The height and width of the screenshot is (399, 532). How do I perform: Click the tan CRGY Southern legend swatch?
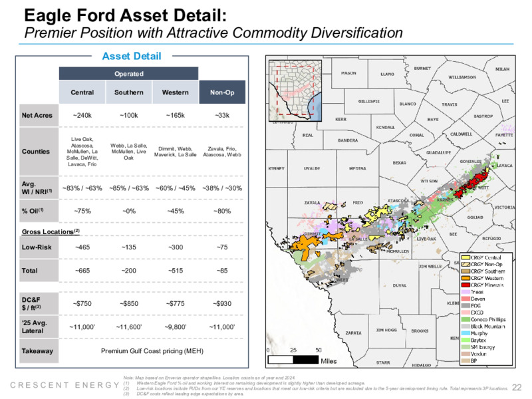[465, 271]
